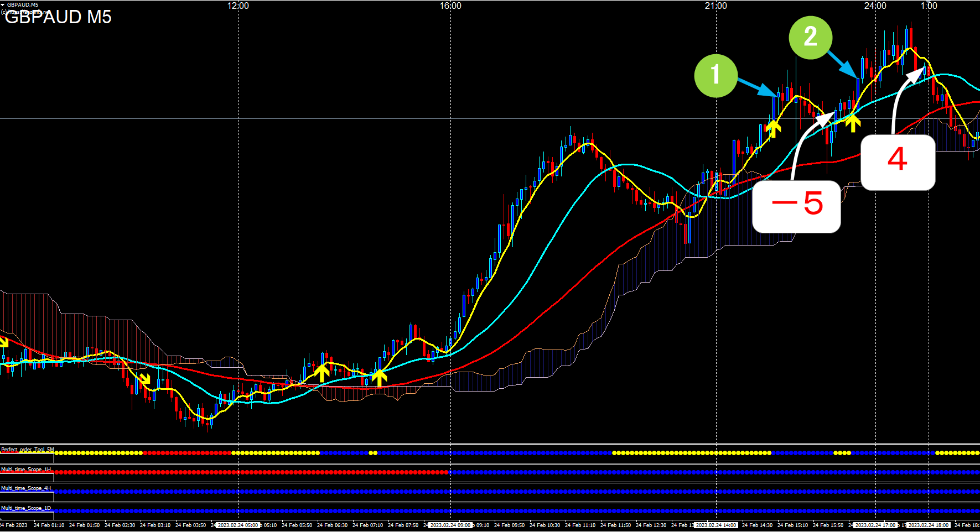Click the 12:00 vertical line time label
The height and width of the screenshot is (532, 980).
pos(238,6)
